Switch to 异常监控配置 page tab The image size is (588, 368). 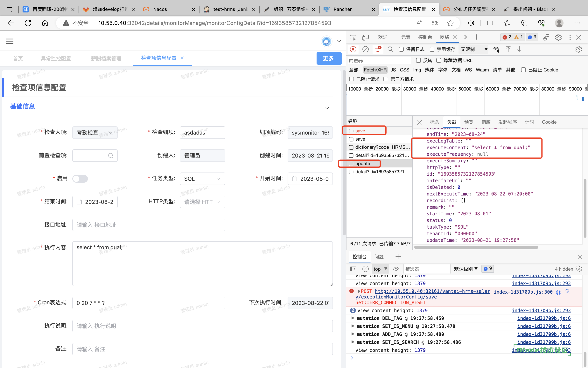pyautogui.click(x=56, y=58)
